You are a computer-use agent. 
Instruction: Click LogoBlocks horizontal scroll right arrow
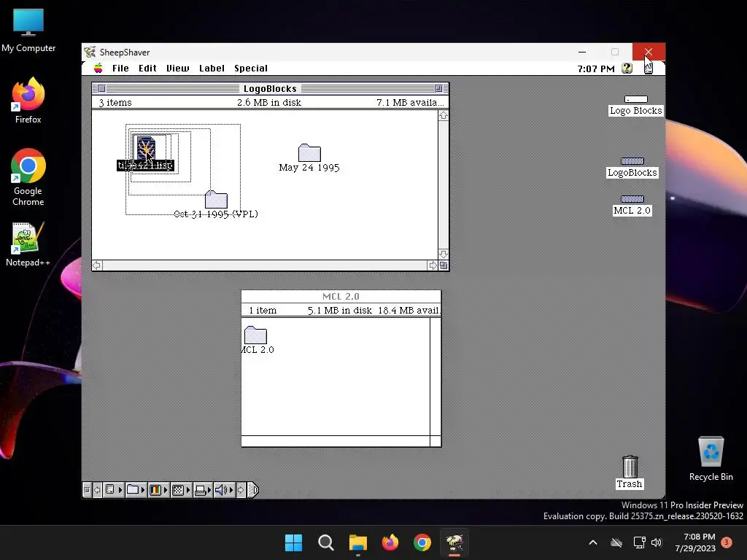433,265
